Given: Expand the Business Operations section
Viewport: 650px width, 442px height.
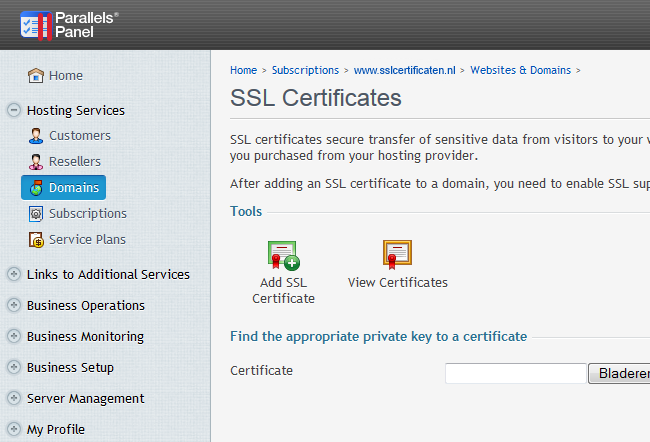Looking at the screenshot, I should pos(14,306).
